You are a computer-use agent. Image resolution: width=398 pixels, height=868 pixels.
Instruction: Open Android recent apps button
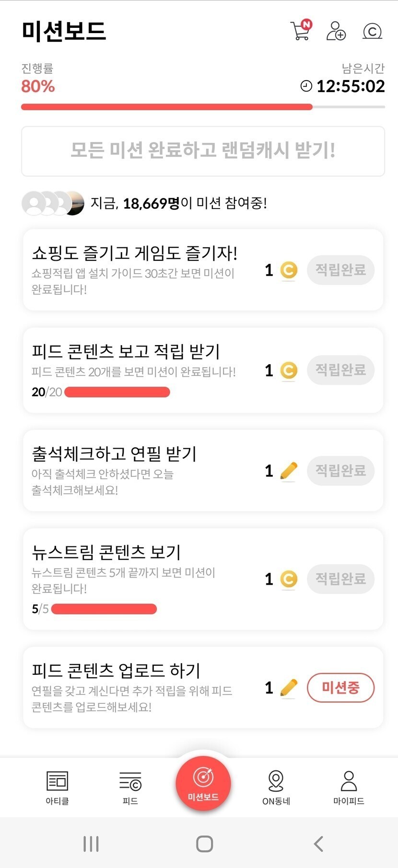(91, 844)
